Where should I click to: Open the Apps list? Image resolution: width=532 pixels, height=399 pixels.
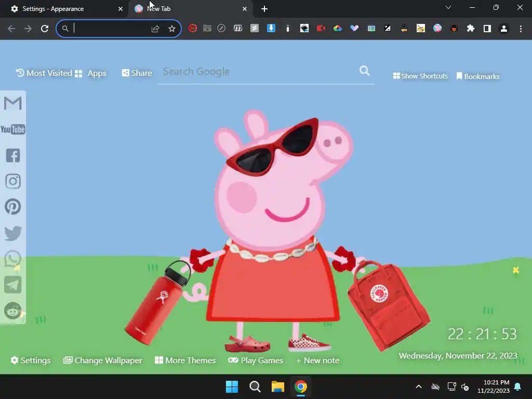click(x=90, y=73)
